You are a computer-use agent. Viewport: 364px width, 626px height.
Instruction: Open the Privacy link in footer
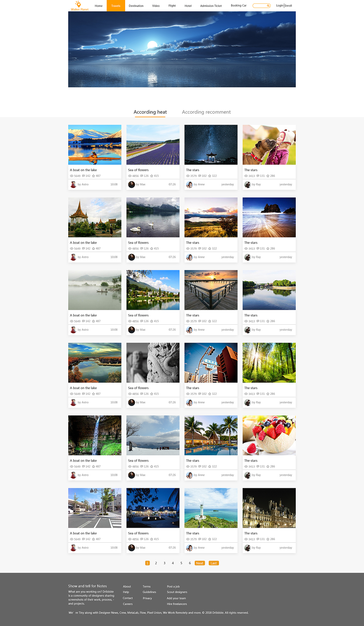tap(147, 598)
